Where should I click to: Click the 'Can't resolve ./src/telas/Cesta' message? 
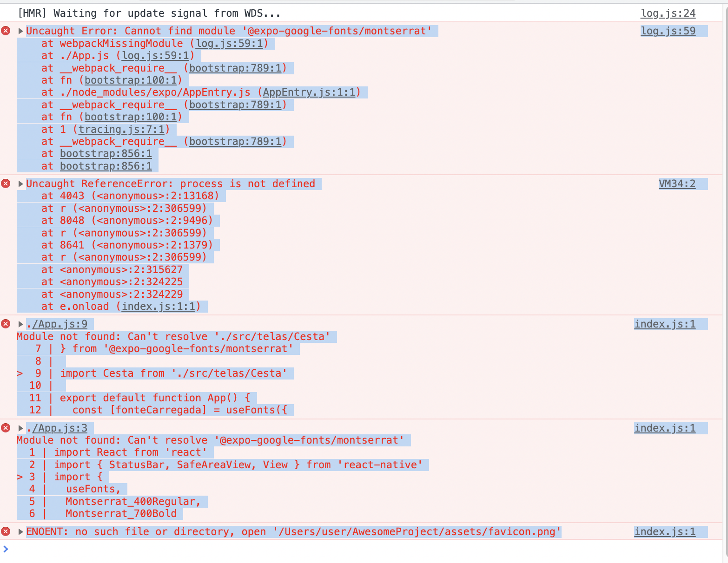[173, 337]
